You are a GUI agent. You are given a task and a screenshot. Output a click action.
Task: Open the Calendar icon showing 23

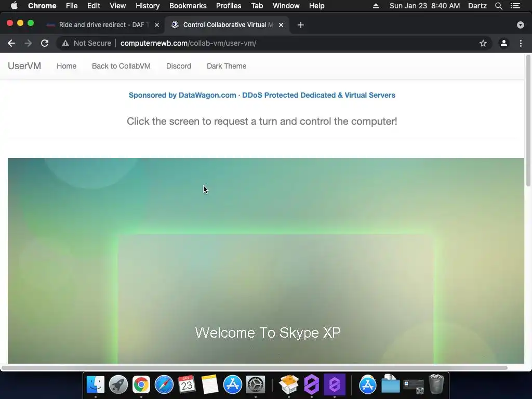tap(187, 384)
